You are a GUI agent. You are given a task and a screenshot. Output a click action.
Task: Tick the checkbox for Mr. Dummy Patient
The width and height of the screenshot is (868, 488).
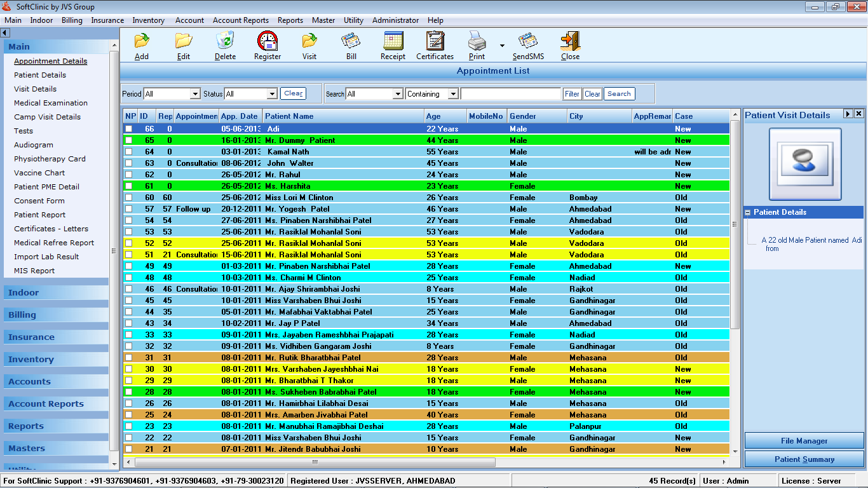pos(129,140)
